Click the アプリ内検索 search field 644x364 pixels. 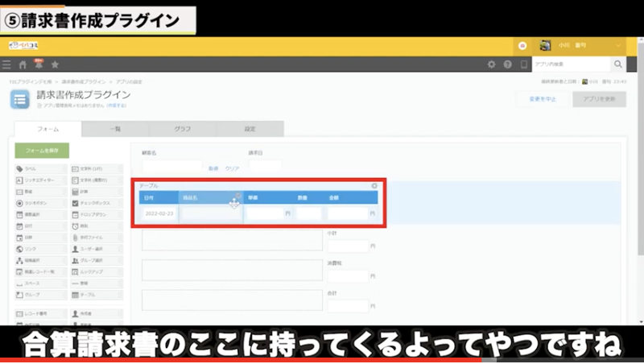(x=570, y=64)
